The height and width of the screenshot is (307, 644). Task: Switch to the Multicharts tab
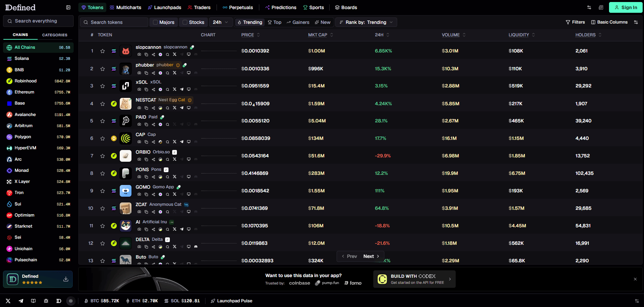(125, 7)
